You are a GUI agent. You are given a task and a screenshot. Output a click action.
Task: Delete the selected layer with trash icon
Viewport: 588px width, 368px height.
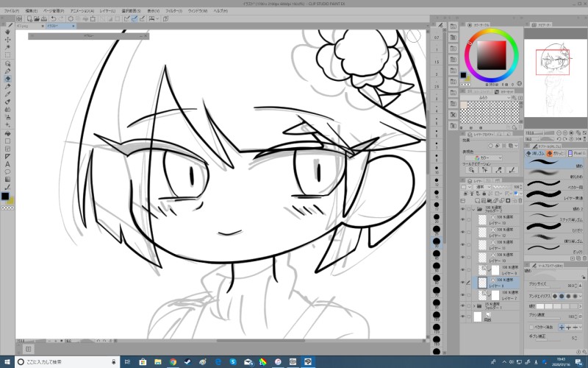pos(520,201)
